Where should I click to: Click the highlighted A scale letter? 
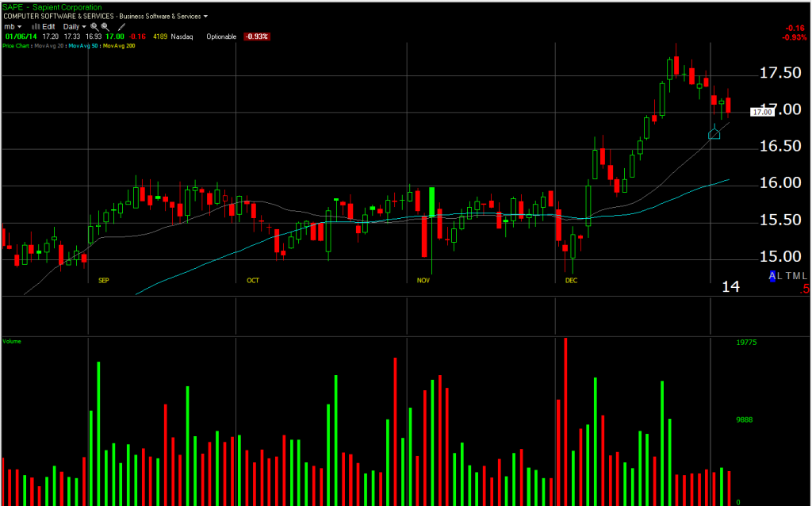773,276
